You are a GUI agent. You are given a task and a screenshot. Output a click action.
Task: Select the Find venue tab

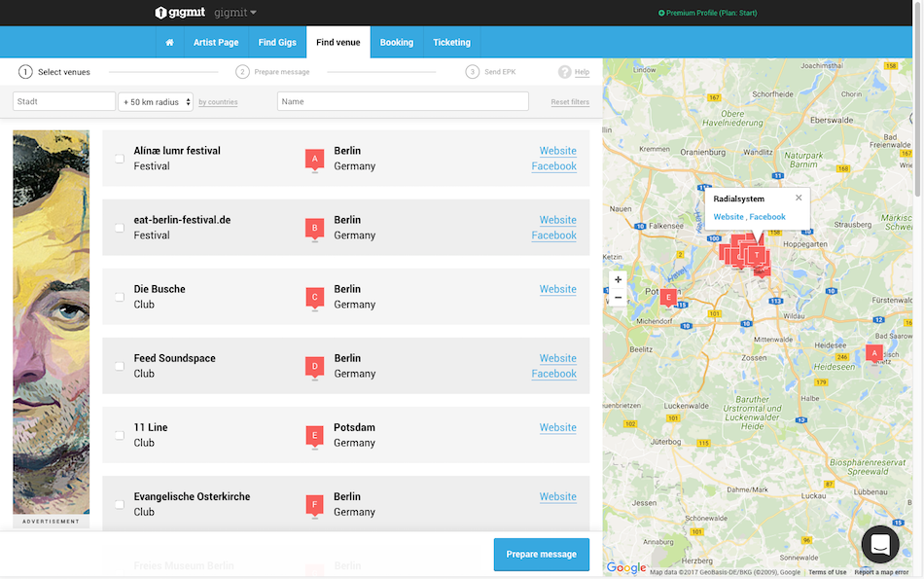pyautogui.click(x=338, y=43)
